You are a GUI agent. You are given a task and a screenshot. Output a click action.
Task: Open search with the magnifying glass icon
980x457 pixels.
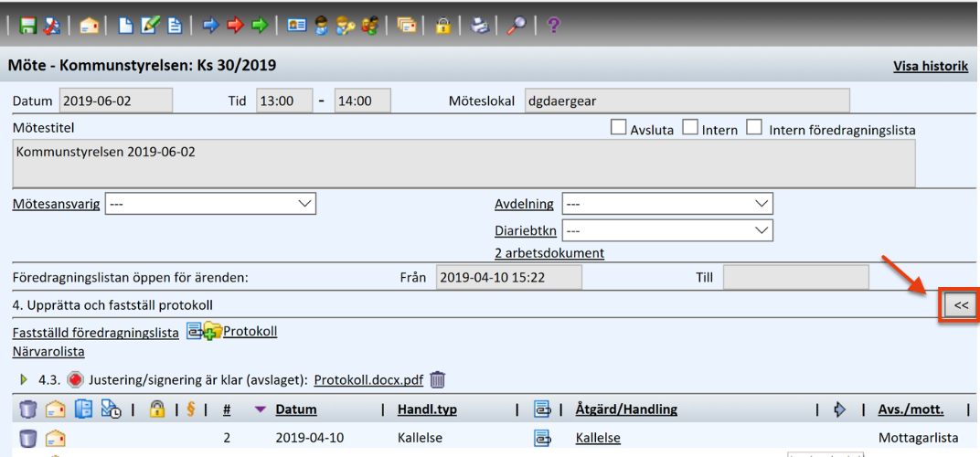tap(517, 26)
